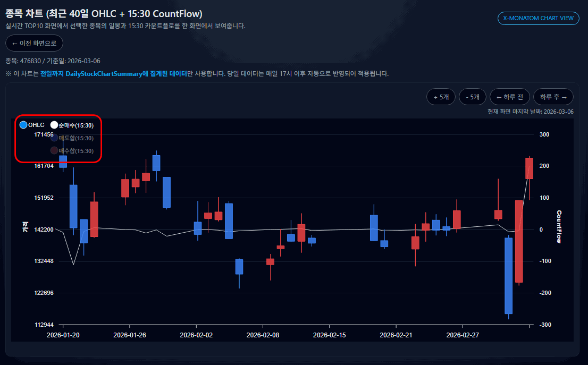Advance one day with 하루 후 →
588x365 pixels.
(x=553, y=97)
